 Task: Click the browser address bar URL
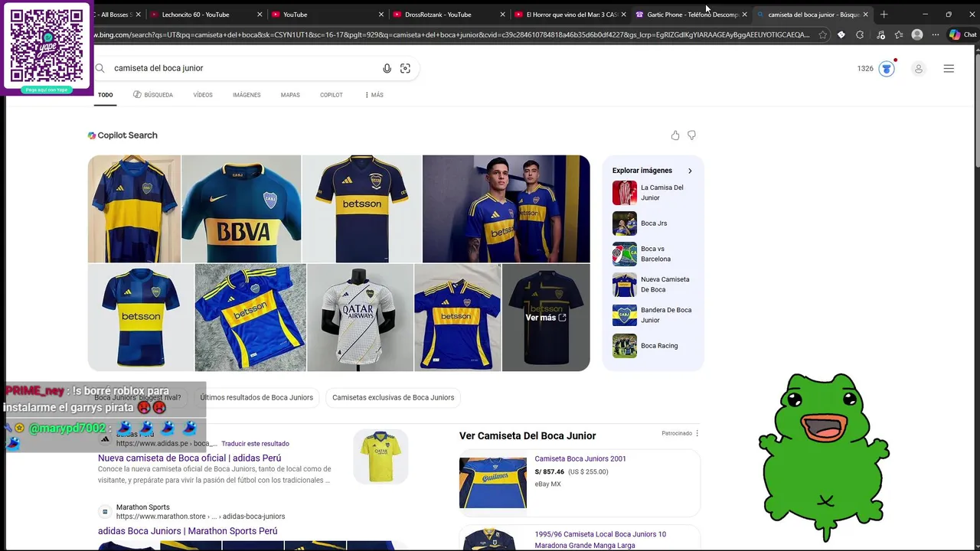coord(452,34)
